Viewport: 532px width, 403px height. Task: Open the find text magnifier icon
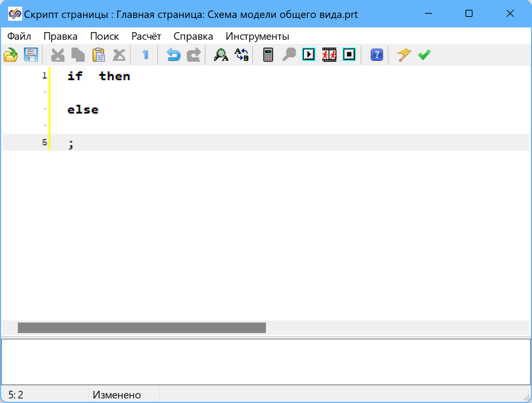click(221, 55)
